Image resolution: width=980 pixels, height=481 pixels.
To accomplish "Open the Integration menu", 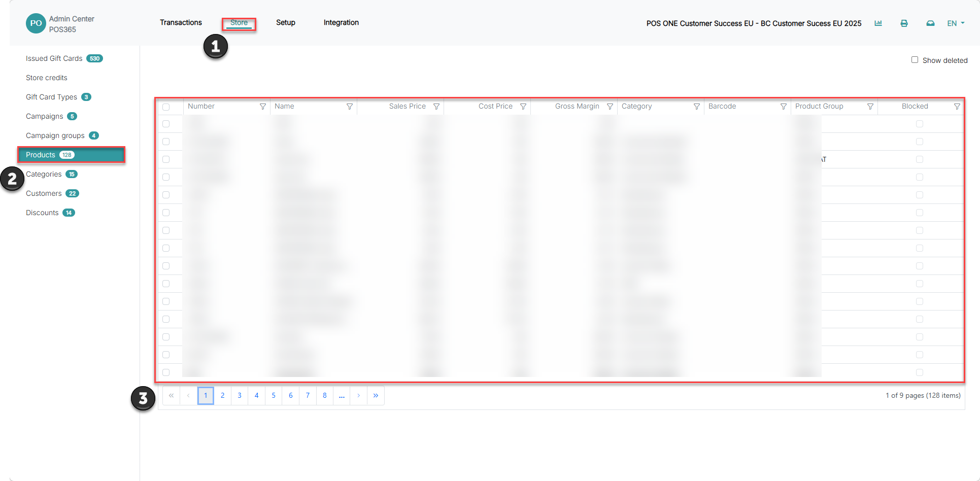I will point(341,23).
